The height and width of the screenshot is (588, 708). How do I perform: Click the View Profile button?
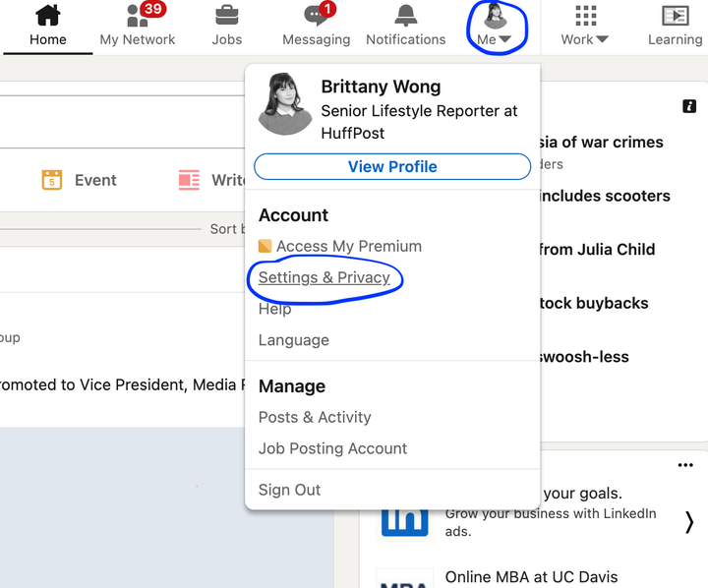click(392, 166)
